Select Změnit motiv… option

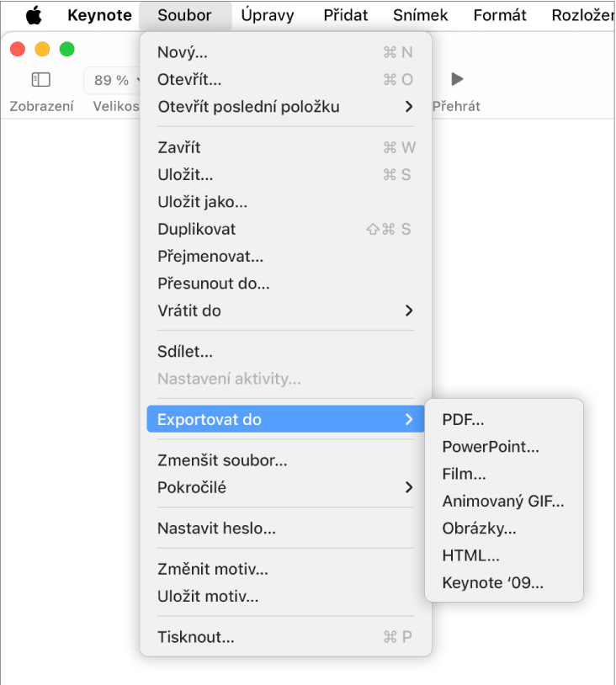coord(285,569)
